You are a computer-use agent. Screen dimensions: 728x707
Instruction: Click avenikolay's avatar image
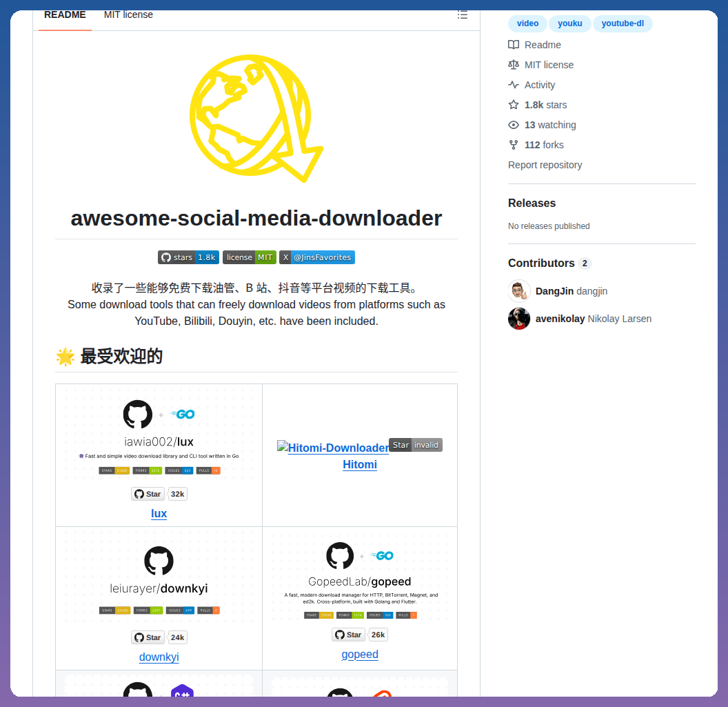(519, 319)
